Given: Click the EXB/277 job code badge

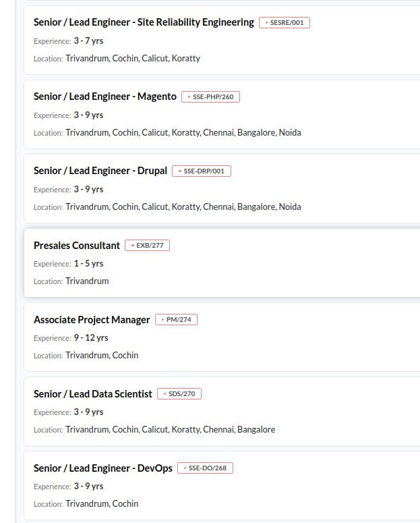Looking at the screenshot, I should click(148, 245).
